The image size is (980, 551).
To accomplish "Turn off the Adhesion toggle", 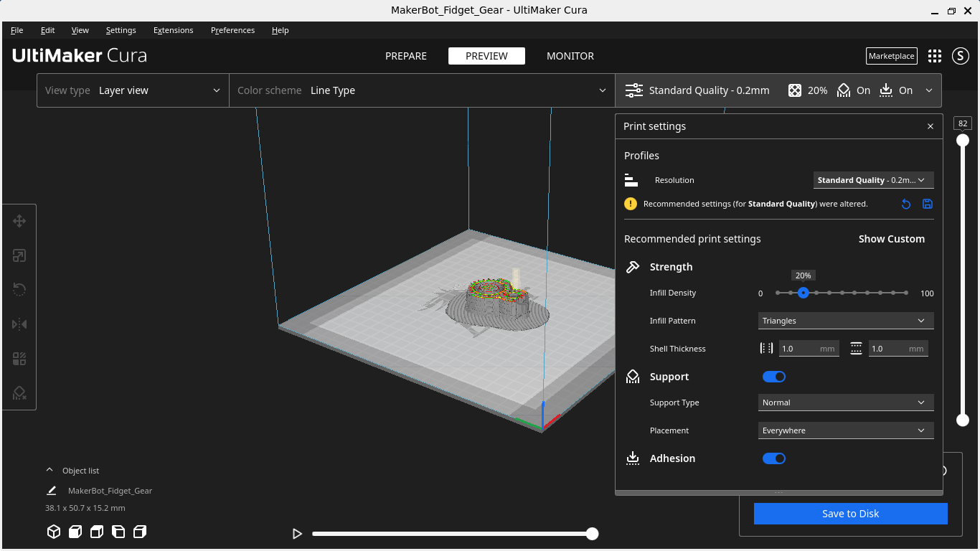I will 774,458.
